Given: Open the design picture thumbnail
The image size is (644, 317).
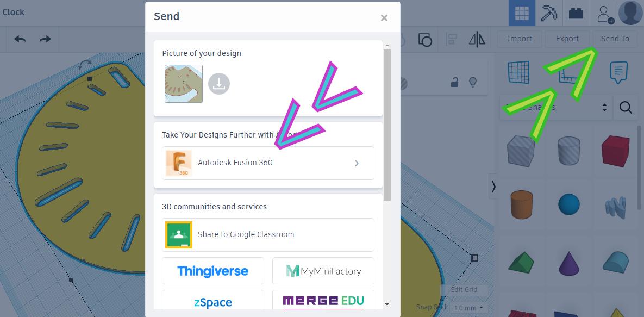Looking at the screenshot, I should (x=184, y=84).
